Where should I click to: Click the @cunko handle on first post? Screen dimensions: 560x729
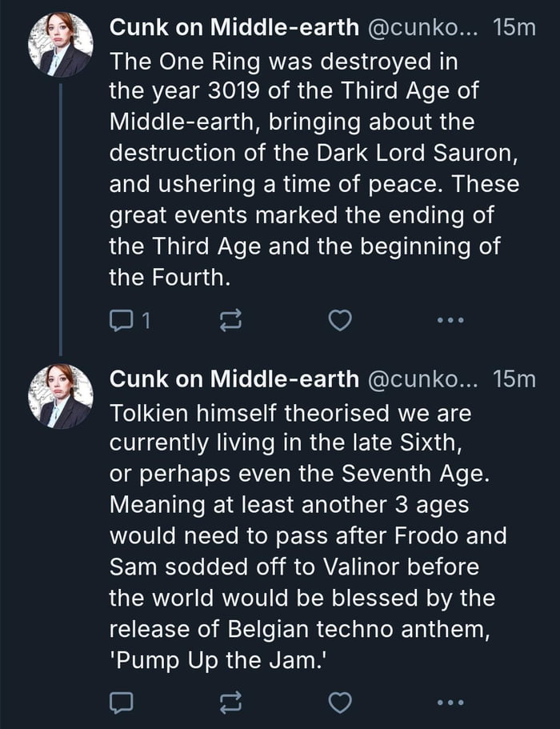click(x=422, y=28)
